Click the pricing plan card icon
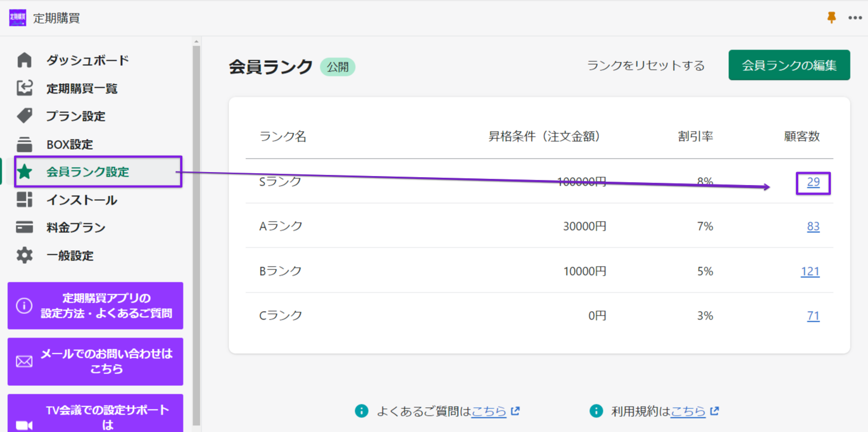Screen dimensions: 868x432 tap(25, 227)
